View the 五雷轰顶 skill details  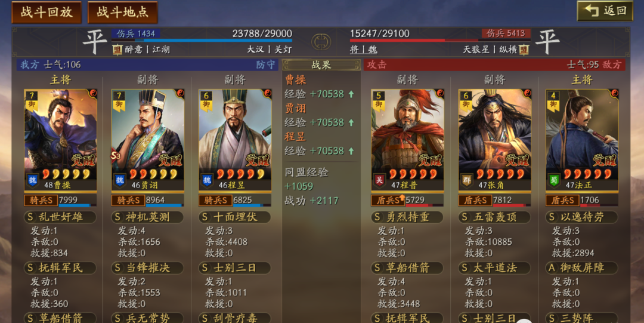pyautogui.click(x=494, y=217)
